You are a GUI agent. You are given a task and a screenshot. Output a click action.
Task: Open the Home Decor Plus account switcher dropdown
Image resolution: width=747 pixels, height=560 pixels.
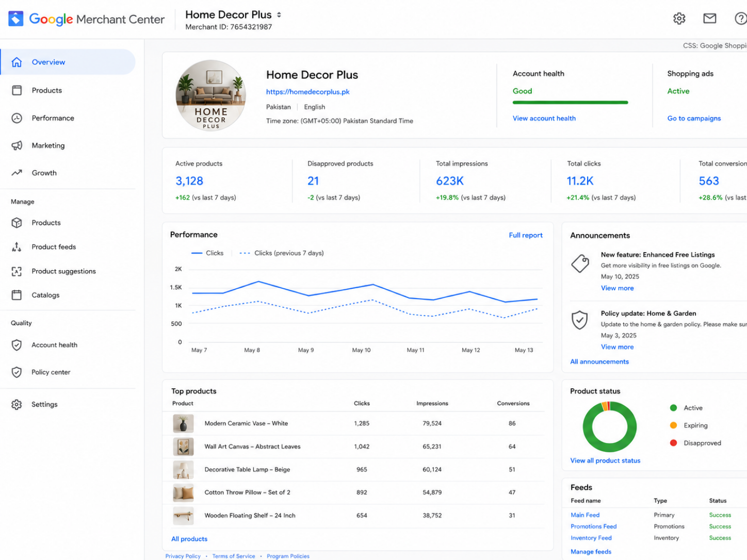(x=279, y=15)
